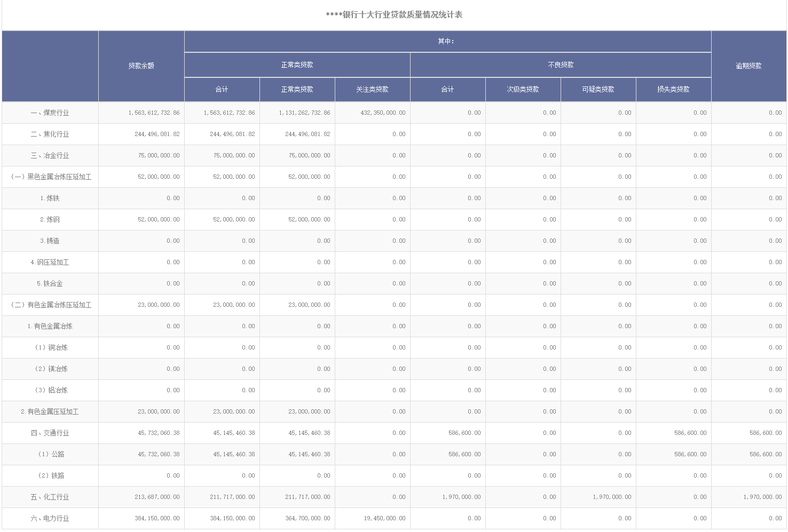
Task: Click the 损失类贷款 column header
Action: pyautogui.click(x=673, y=89)
